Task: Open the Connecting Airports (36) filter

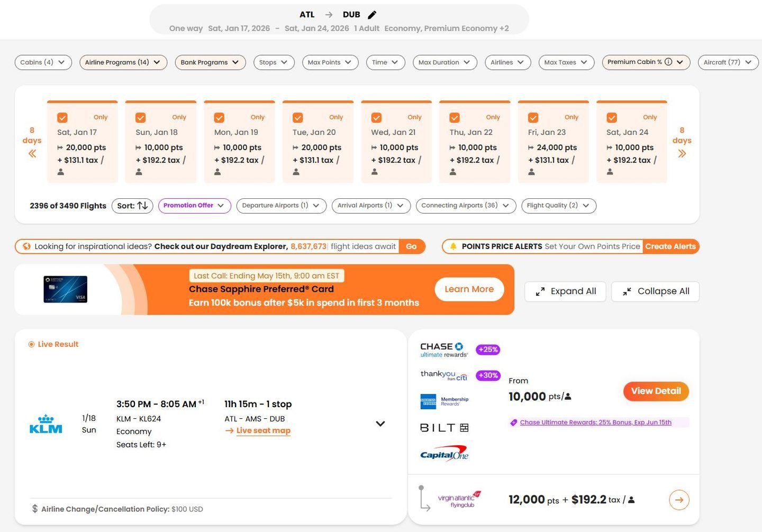Action: point(465,206)
